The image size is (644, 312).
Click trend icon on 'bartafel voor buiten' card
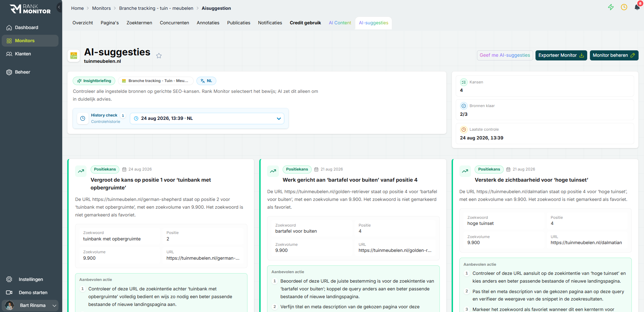tap(273, 171)
